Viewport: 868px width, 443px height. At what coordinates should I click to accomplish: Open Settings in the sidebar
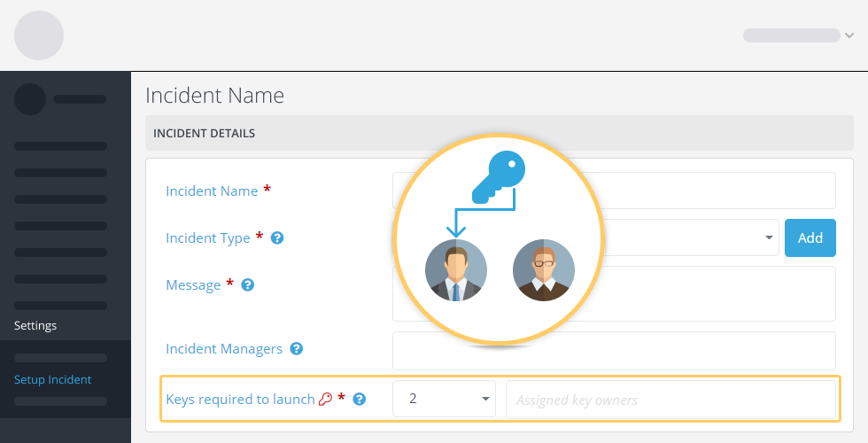[35, 326]
